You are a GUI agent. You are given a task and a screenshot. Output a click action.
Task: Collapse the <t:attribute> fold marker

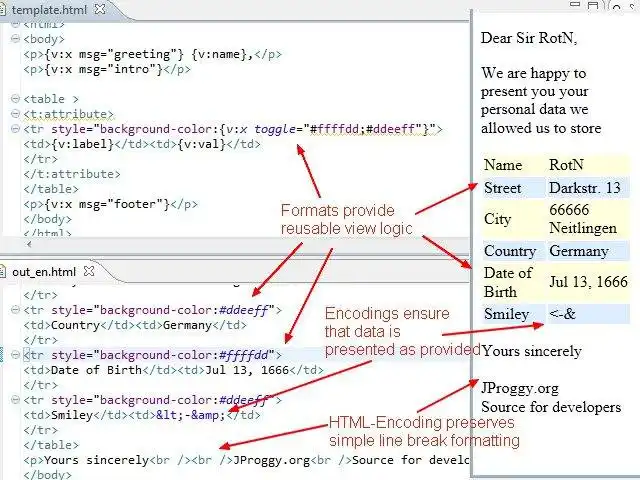pos(15,114)
